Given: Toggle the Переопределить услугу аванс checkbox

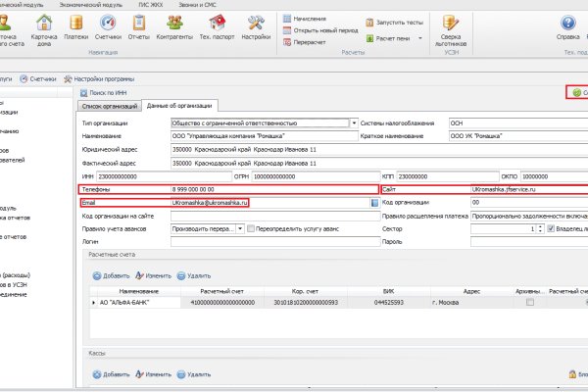Looking at the screenshot, I should coord(251,228).
